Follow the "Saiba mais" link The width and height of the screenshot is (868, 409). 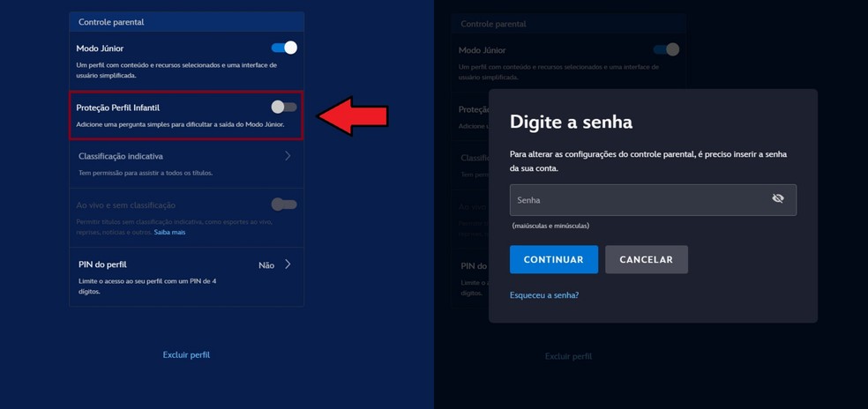[170, 232]
